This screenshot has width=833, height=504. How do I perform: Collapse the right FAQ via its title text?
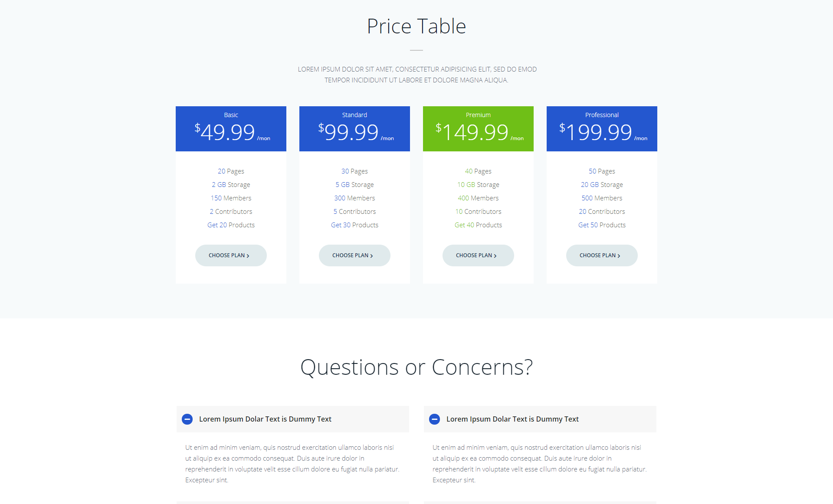(512, 419)
